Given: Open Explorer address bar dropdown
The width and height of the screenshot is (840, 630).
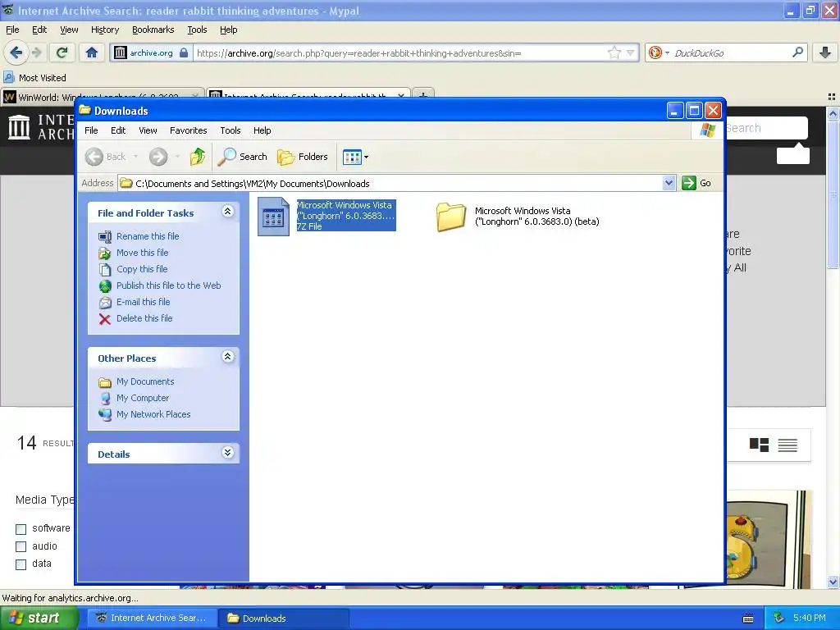Looking at the screenshot, I should [x=669, y=183].
